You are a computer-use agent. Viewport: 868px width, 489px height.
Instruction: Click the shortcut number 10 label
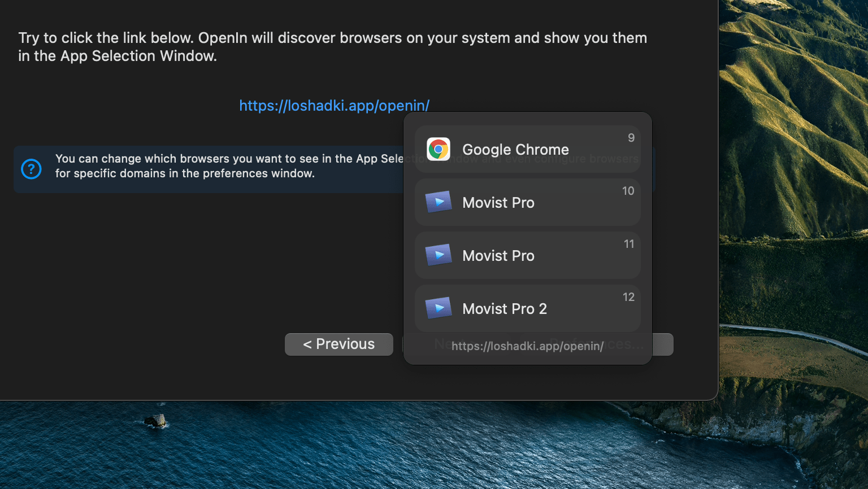pyautogui.click(x=628, y=191)
